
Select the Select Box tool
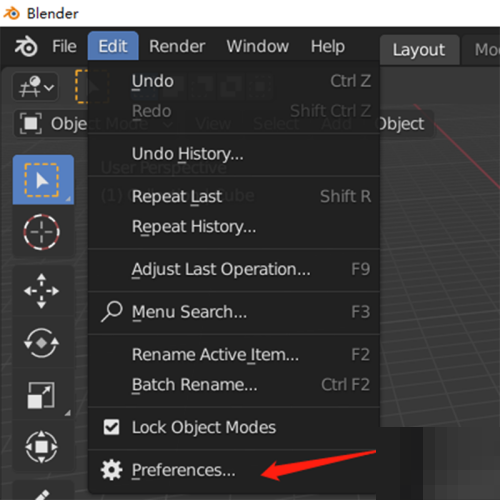click(43, 180)
